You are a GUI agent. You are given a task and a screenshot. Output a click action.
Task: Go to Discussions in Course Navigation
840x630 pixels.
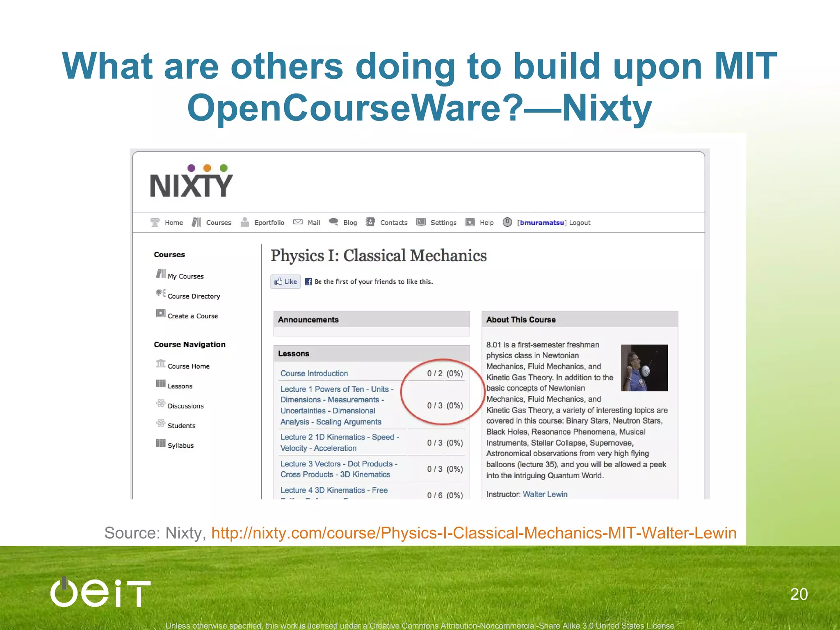point(185,406)
